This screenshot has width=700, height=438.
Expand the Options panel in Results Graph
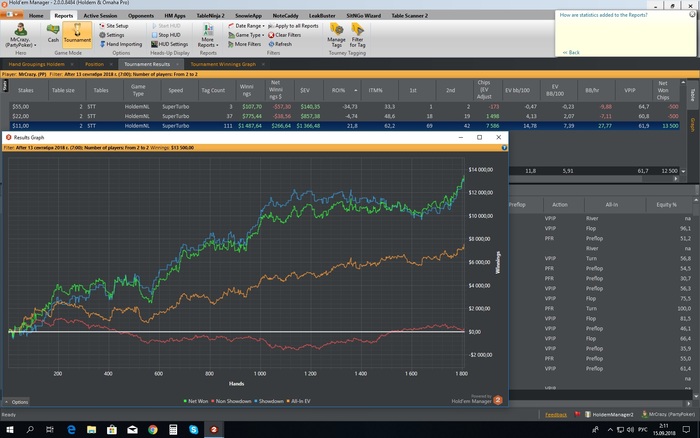(17, 402)
